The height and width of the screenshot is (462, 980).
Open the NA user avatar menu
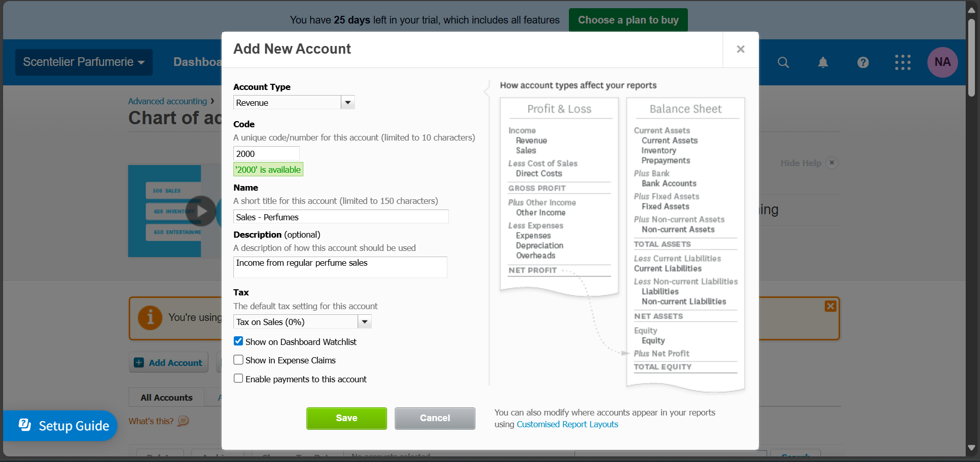(x=942, y=62)
